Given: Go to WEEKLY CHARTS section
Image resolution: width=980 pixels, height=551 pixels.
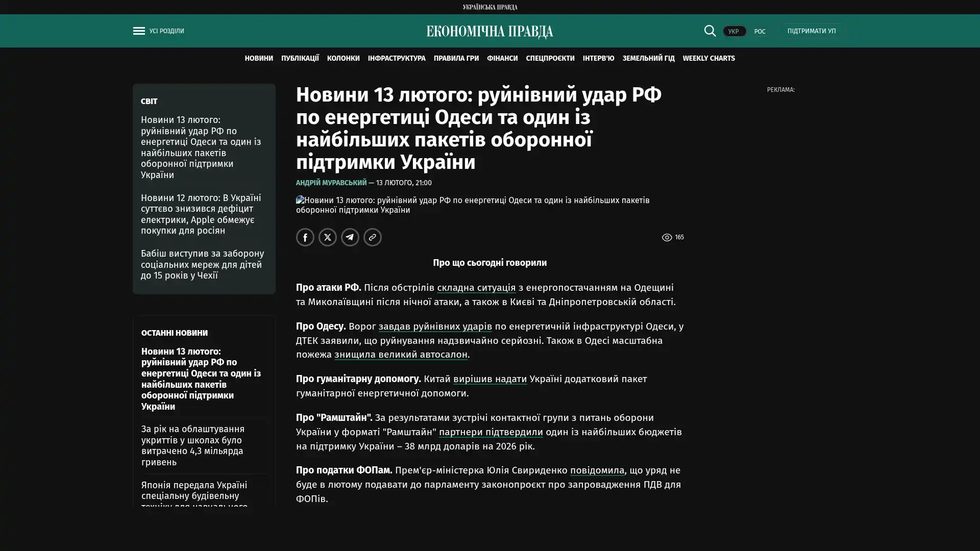Looking at the screenshot, I should (x=708, y=59).
